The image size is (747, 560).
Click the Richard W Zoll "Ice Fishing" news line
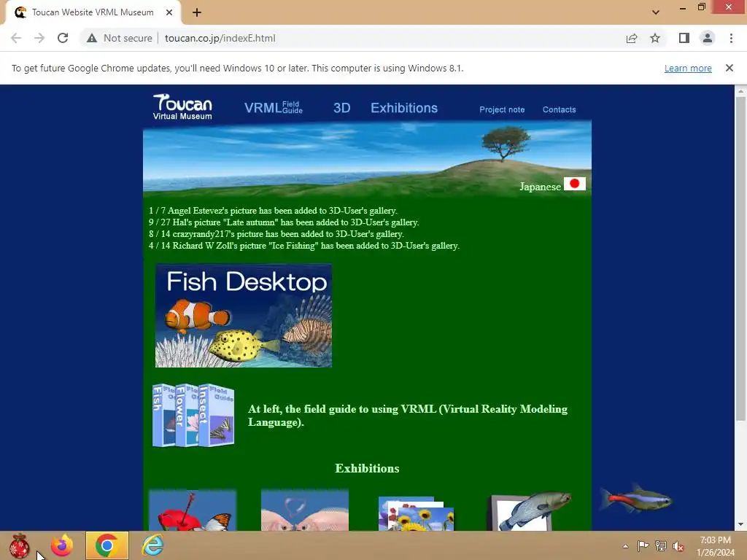pyautogui.click(x=303, y=246)
